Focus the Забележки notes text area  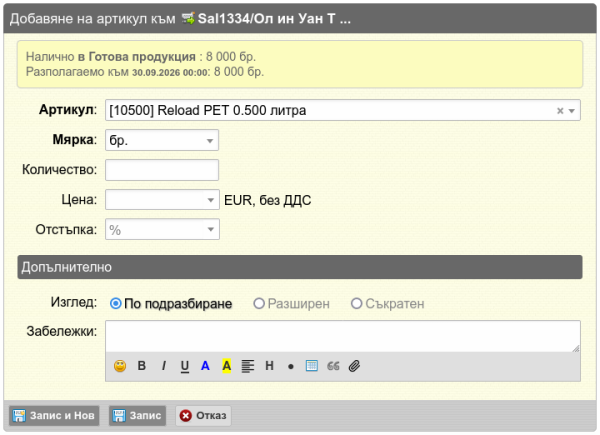pos(343,336)
